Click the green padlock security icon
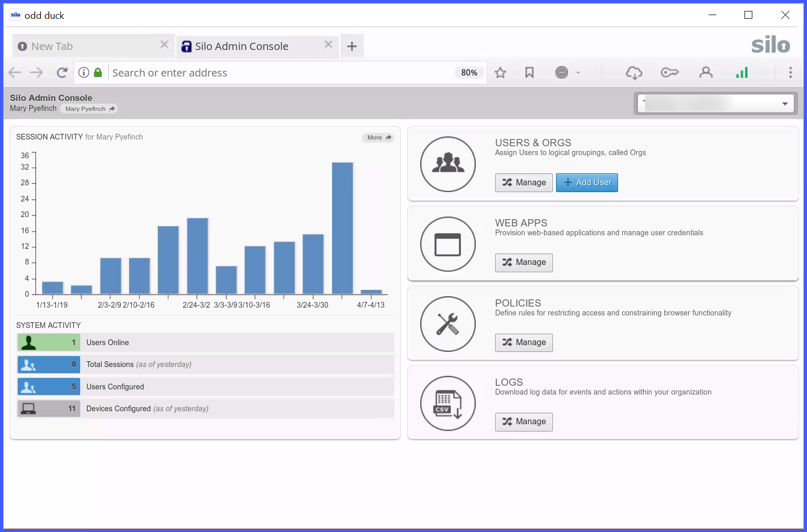 pos(98,72)
